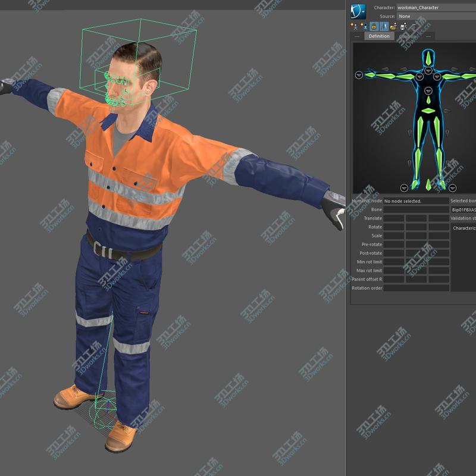Click the Load Skeleton Definition folder icon
This screenshot has height=476, width=476.
click(x=393, y=26)
